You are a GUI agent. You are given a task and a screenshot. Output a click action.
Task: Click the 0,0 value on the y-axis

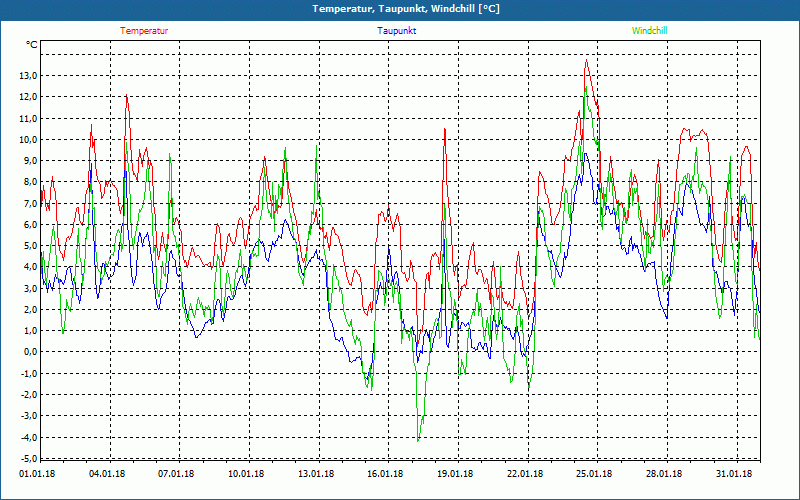tap(28, 352)
